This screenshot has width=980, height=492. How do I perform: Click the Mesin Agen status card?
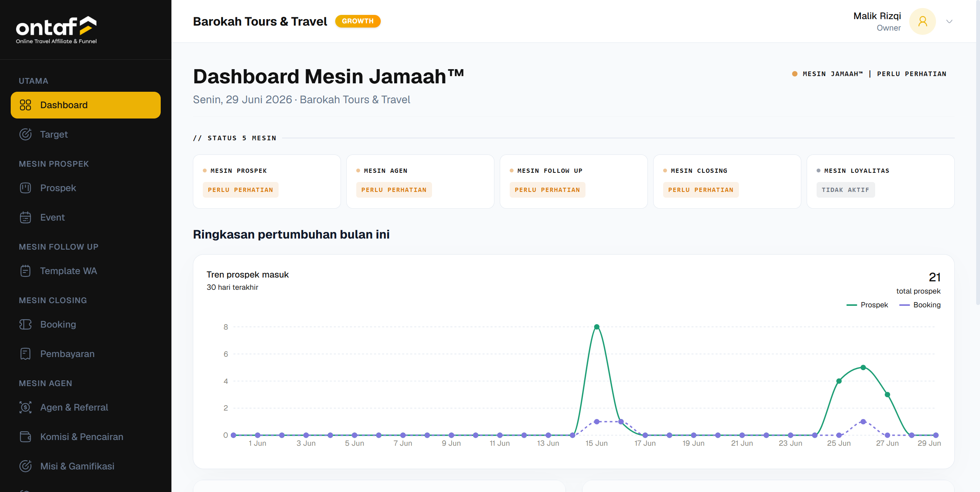(x=420, y=182)
